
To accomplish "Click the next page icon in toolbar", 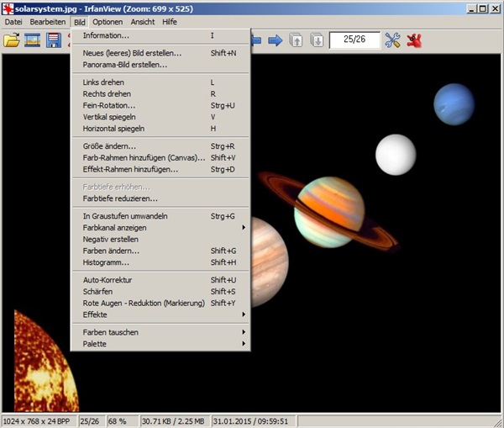I will click(x=317, y=40).
